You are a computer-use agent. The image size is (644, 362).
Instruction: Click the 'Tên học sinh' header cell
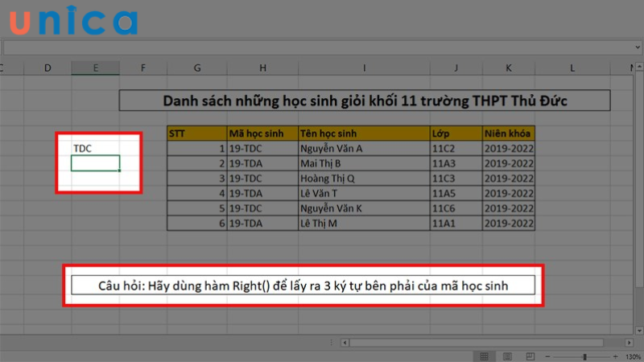pos(364,134)
